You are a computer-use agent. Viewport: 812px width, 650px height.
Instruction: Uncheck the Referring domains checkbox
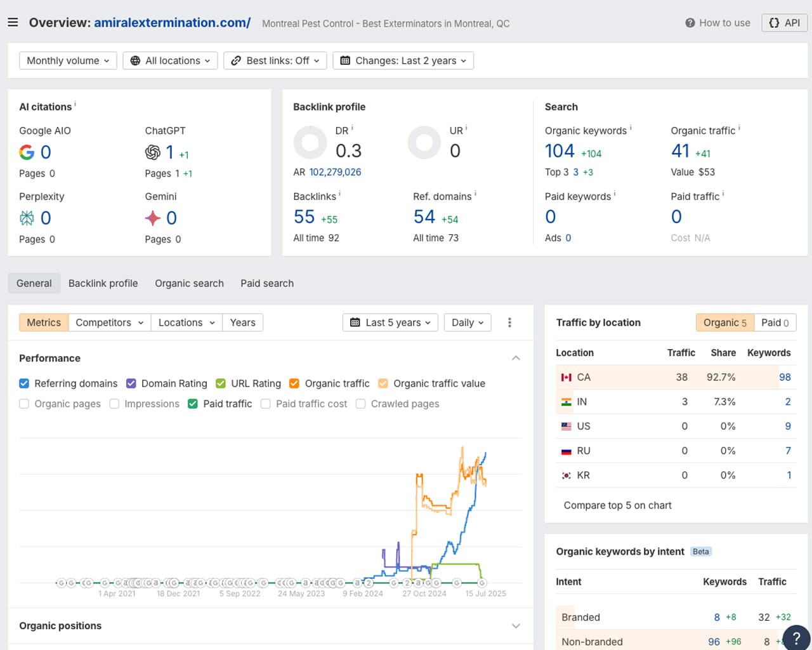pos(24,383)
